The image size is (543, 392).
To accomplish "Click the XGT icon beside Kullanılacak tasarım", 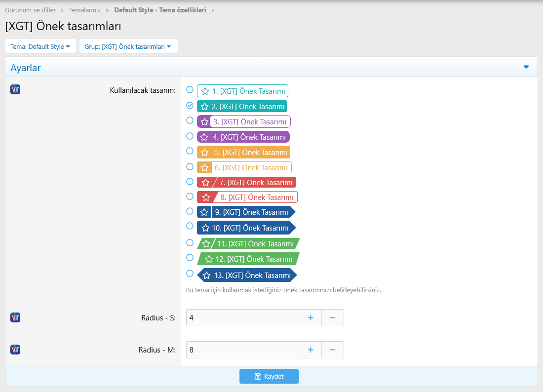I will (x=15, y=89).
